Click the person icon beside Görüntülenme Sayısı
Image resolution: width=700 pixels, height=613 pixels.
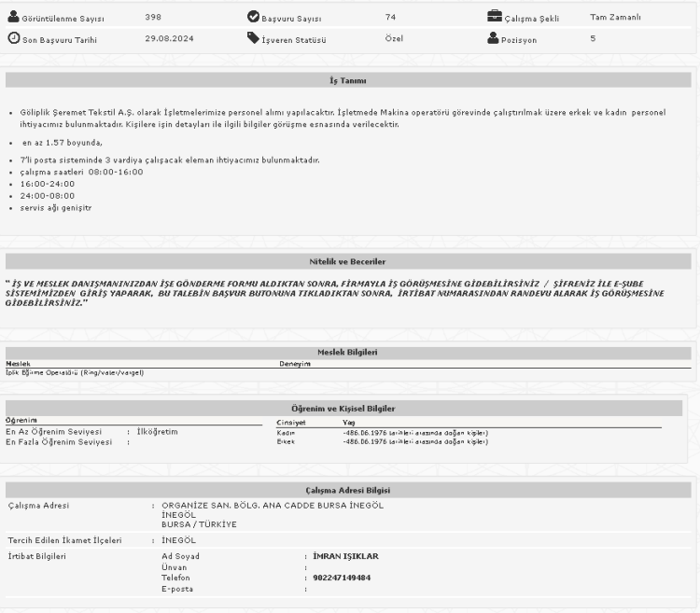click(x=13, y=17)
